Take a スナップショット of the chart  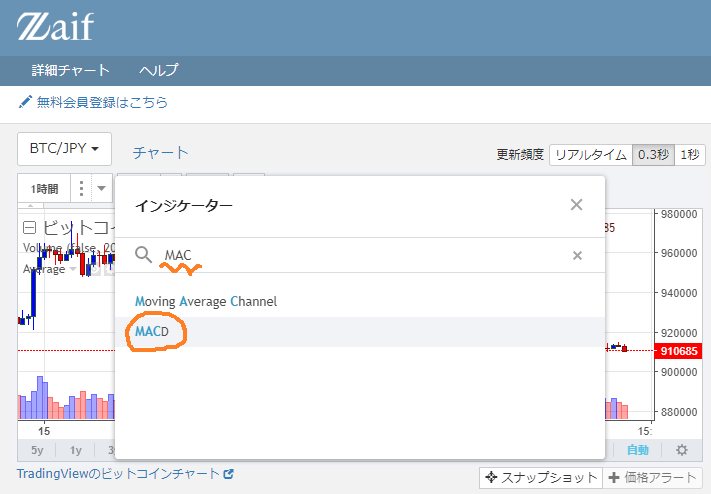point(540,478)
